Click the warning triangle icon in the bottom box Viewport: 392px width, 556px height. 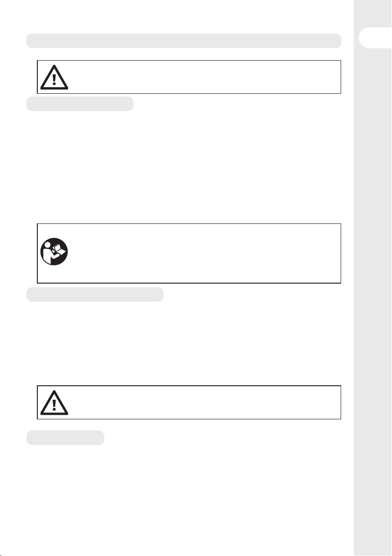click(54, 403)
